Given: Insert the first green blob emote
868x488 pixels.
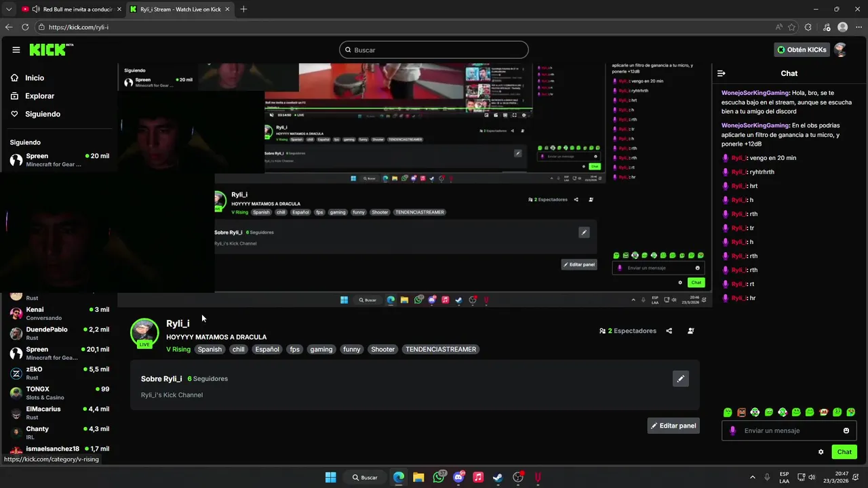Looking at the screenshot, I should (x=728, y=412).
